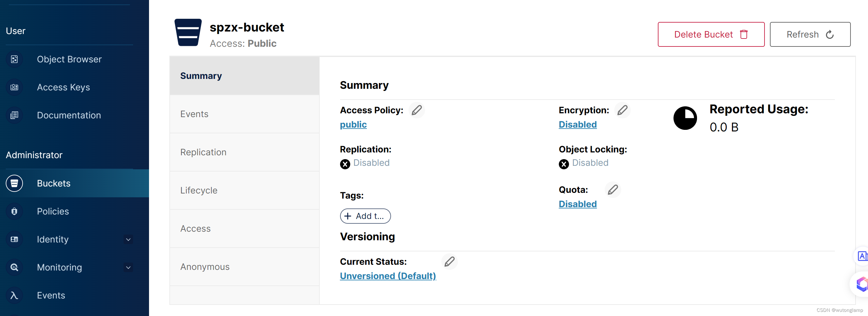Click the Quota edit pencil icon
Screen dimensions: 868x316
(x=613, y=190)
